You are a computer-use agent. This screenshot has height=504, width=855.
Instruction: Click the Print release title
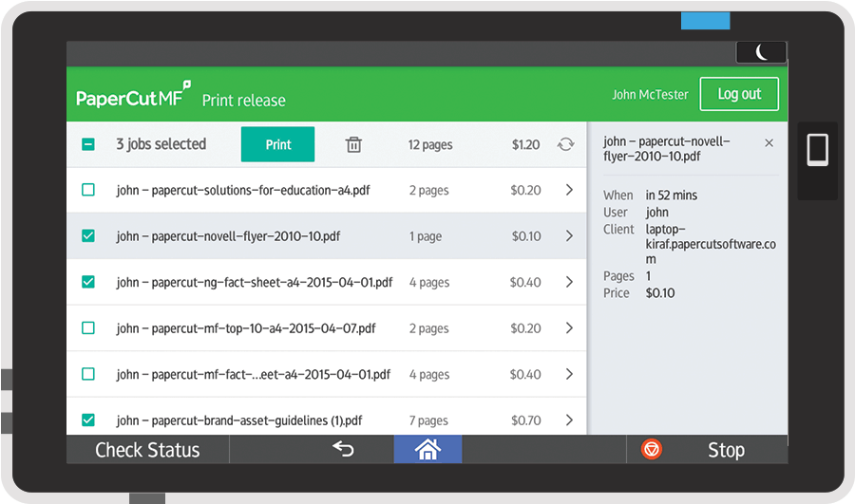[244, 101]
